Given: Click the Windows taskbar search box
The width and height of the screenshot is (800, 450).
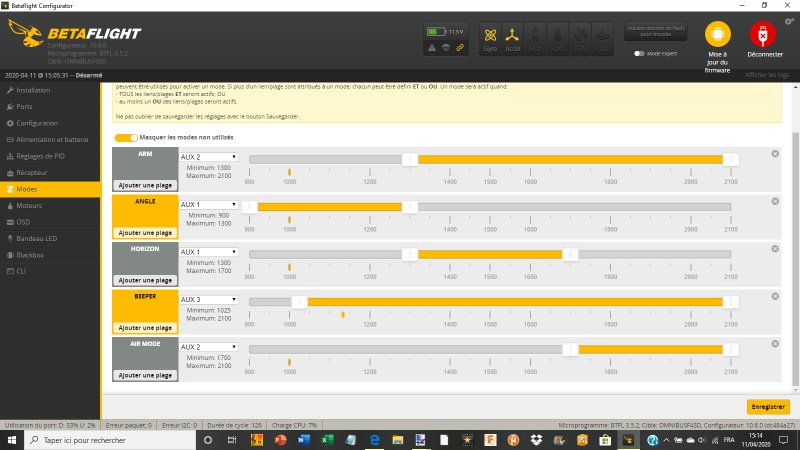Looking at the screenshot, I should [110, 440].
